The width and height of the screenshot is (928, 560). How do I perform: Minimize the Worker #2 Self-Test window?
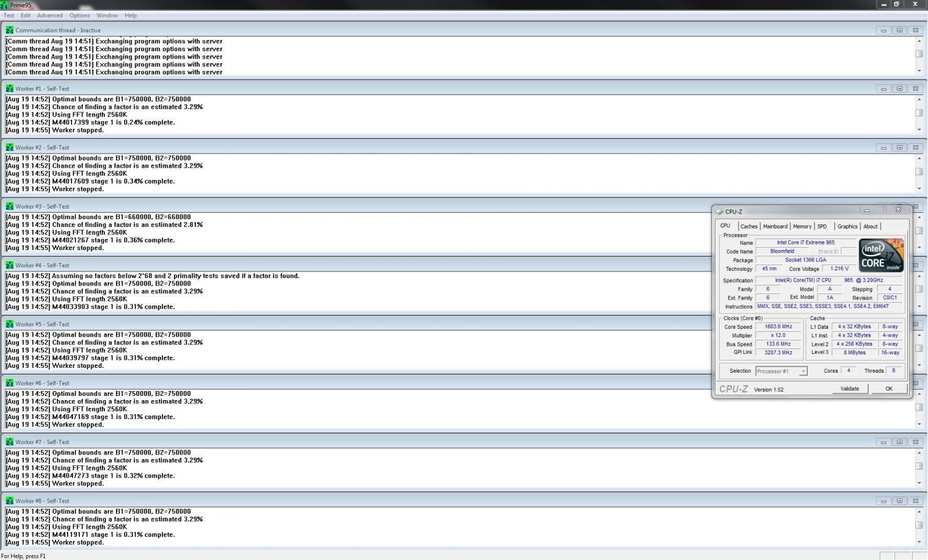pyautogui.click(x=883, y=148)
